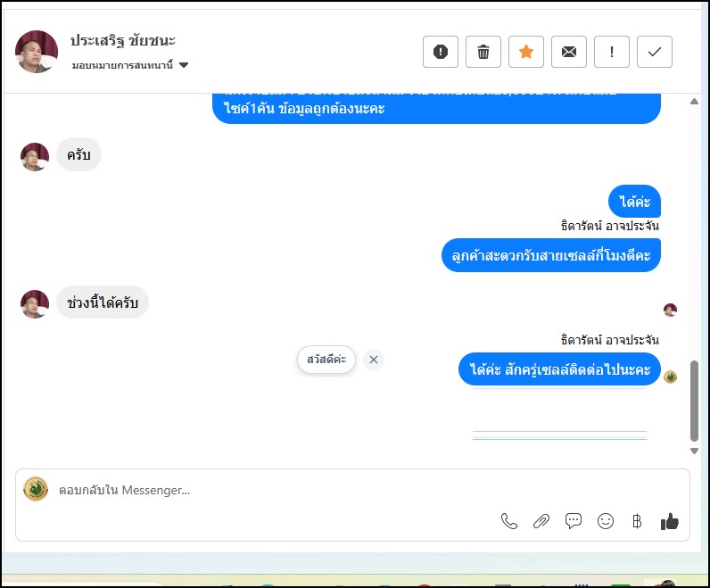The height and width of the screenshot is (588, 710).
Task: Click the chat scrollbar down arrow
Action: 694,451
